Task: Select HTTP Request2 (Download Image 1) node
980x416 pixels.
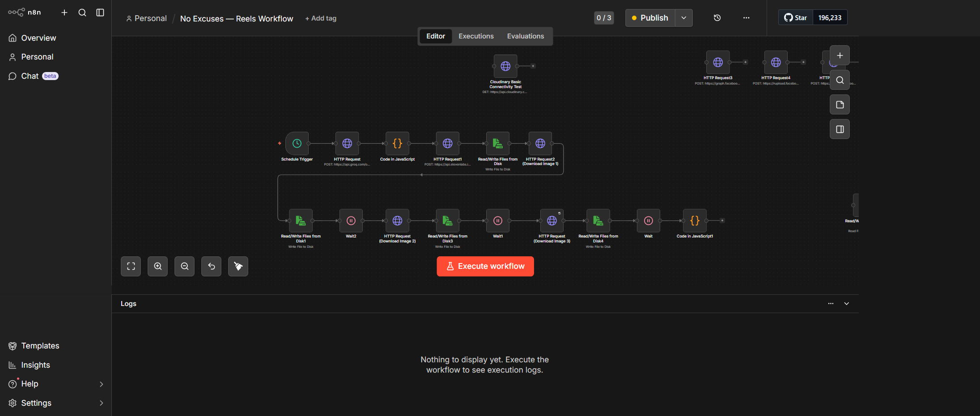Action: tap(540, 143)
